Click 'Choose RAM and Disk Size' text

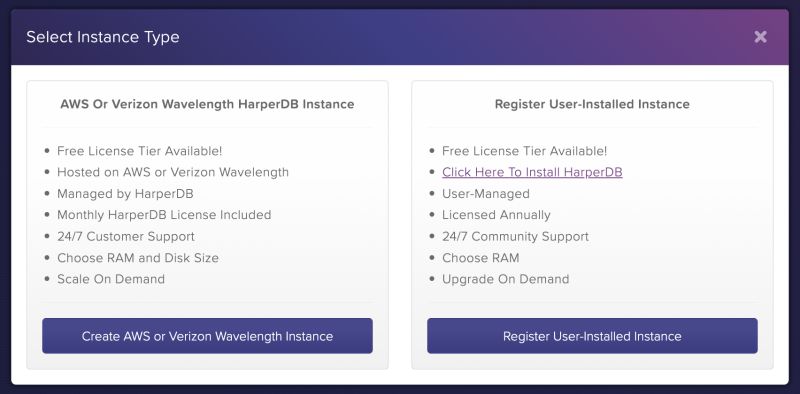coord(138,258)
